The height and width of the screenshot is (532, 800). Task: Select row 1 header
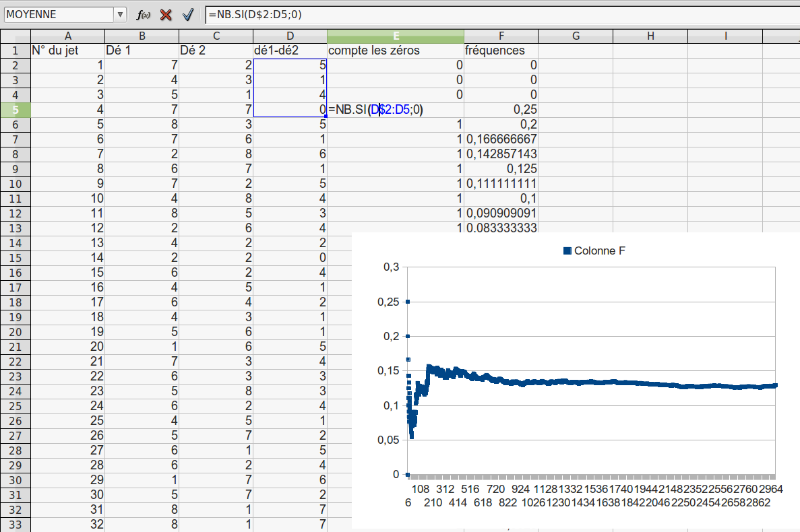click(16, 51)
